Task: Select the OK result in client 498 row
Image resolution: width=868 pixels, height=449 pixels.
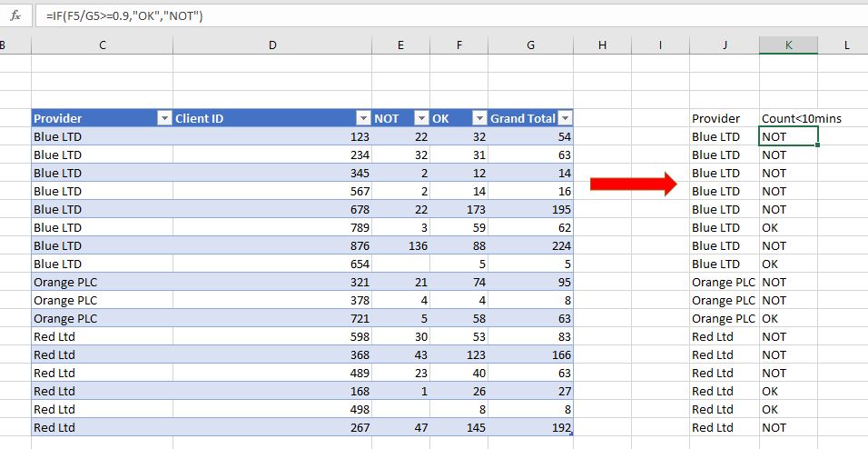Action: point(788,410)
